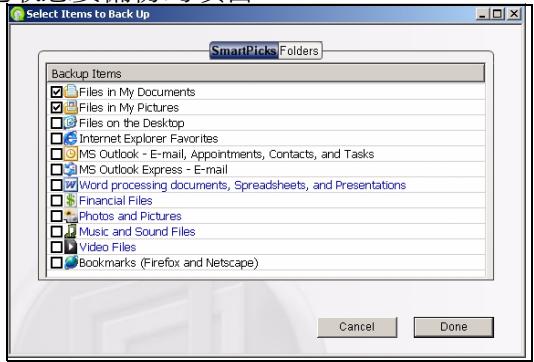The width and height of the screenshot is (534, 362).
Task: Check the Photos and Pictures box
Action: pos(57,216)
